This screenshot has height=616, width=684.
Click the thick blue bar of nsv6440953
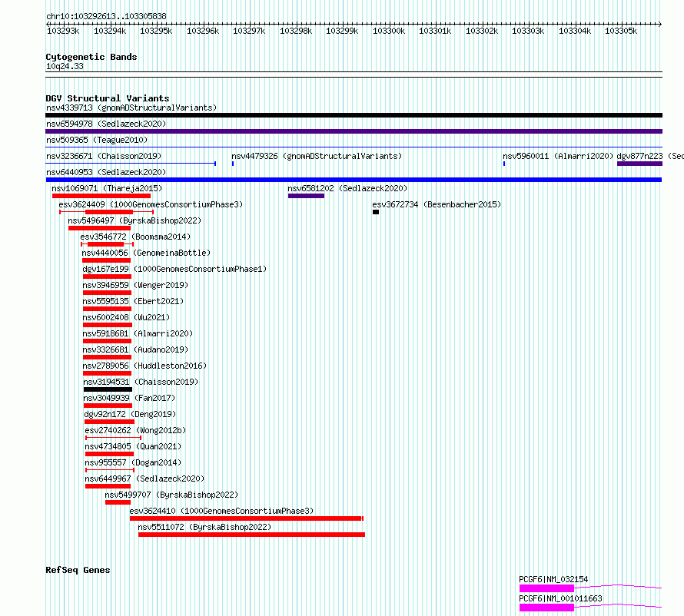354,180
